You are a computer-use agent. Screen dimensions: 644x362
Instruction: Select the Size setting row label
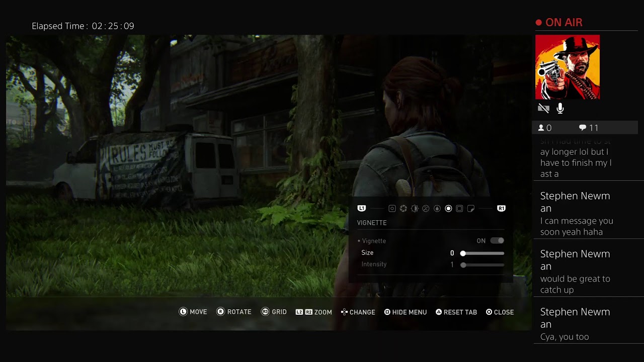(367, 253)
